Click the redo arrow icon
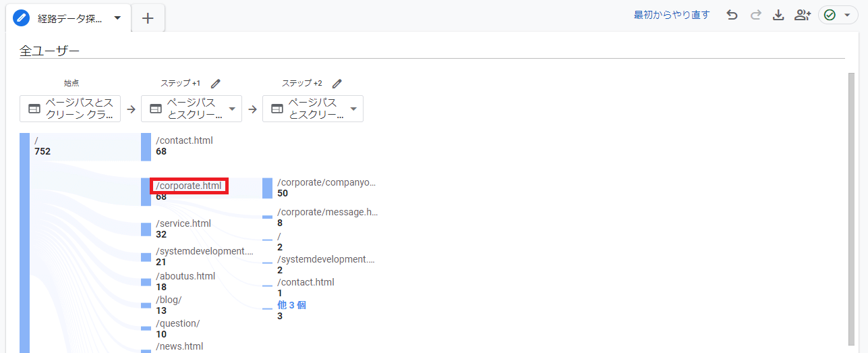 [x=755, y=15]
